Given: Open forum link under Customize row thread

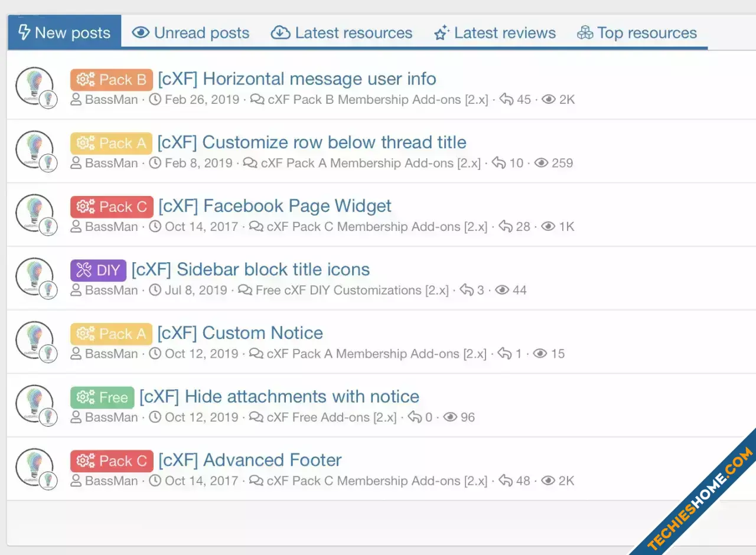Looking at the screenshot, I should pyautogui.click(x=371, y=163).
